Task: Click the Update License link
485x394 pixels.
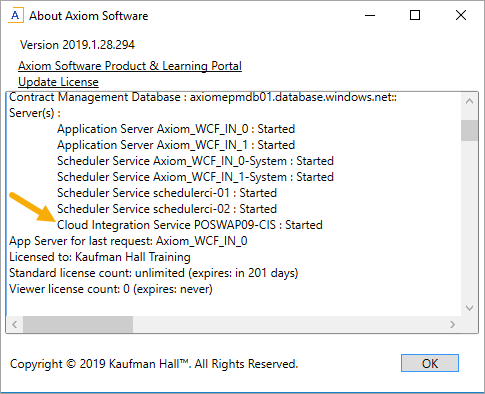Action: [x=58, y=82]
